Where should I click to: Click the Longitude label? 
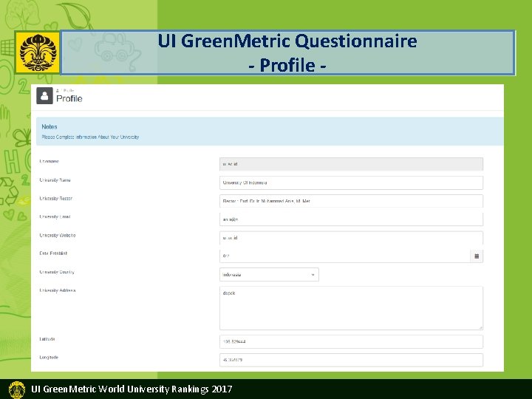[x=49, y=358]
